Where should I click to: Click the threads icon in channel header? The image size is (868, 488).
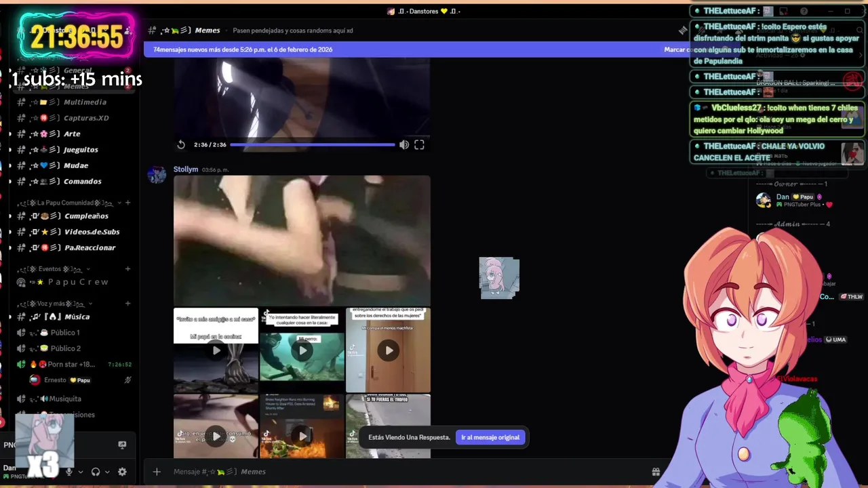tap(683, 30)
